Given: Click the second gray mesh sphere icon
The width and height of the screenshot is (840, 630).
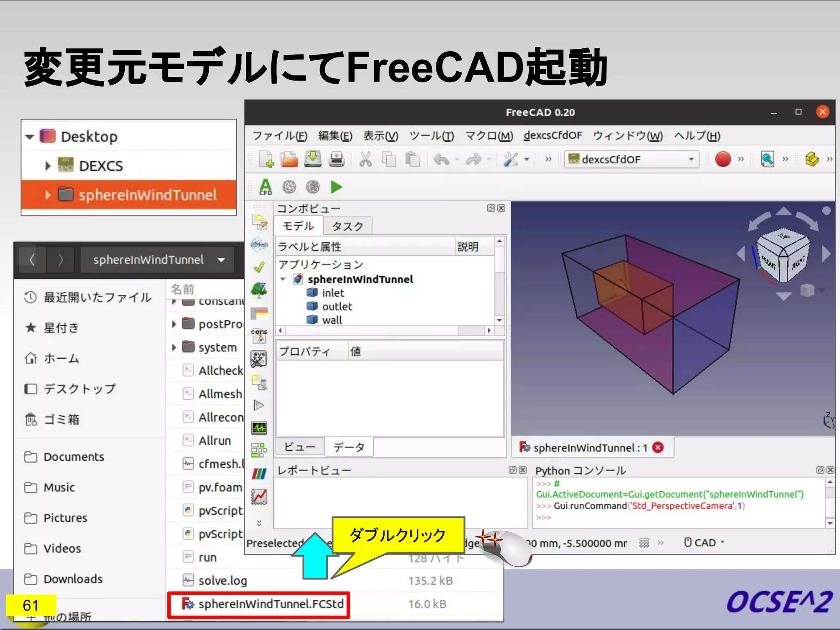Looking at the screenshot, I should 313,187.
